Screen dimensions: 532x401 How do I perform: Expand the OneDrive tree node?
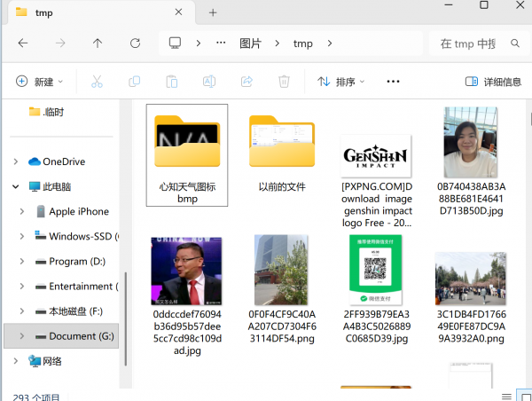point(15,161)
